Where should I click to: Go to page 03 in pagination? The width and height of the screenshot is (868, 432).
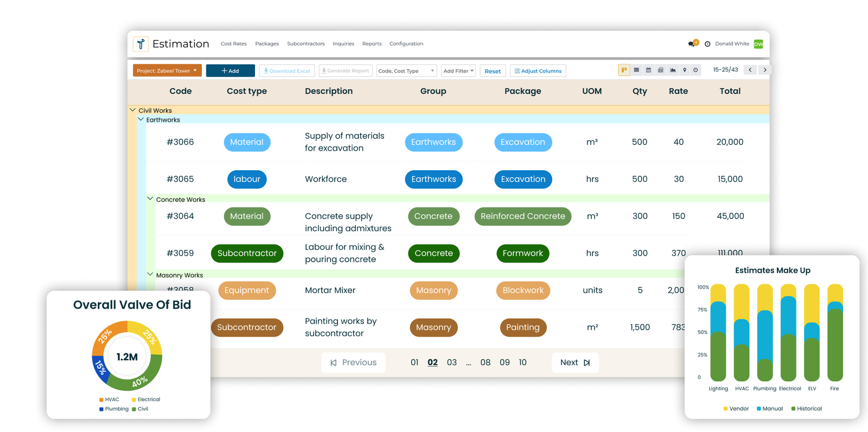[x=451, y=363]
